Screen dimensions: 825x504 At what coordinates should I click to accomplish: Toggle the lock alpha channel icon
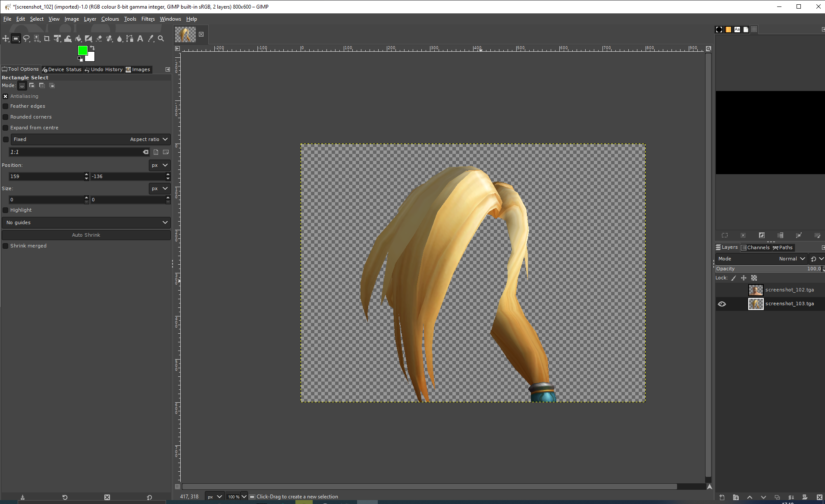pyautogui.click(x=754, y=278)
